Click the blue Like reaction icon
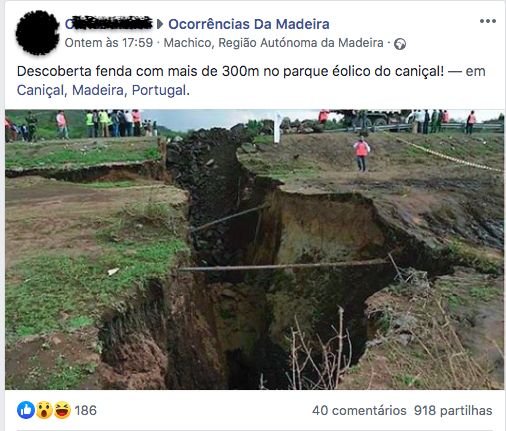Screen dimensions: 506x431 [26, 410]
